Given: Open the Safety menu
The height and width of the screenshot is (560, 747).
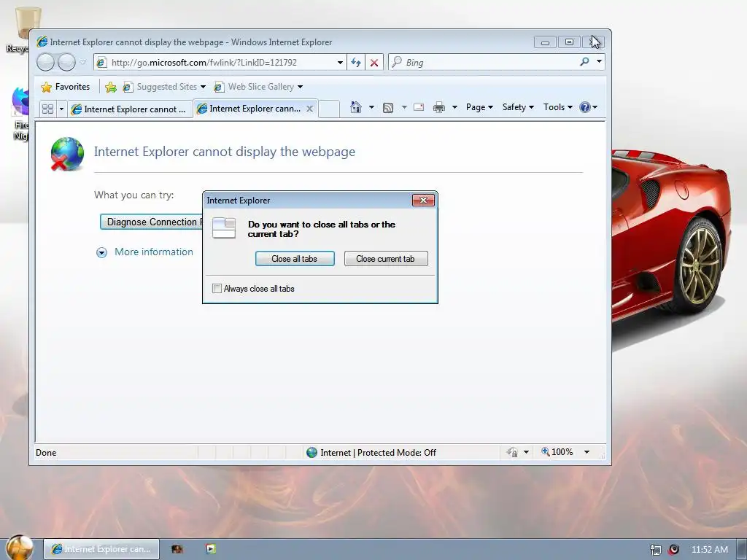Looking at the screenshot, I should [518, 107].
